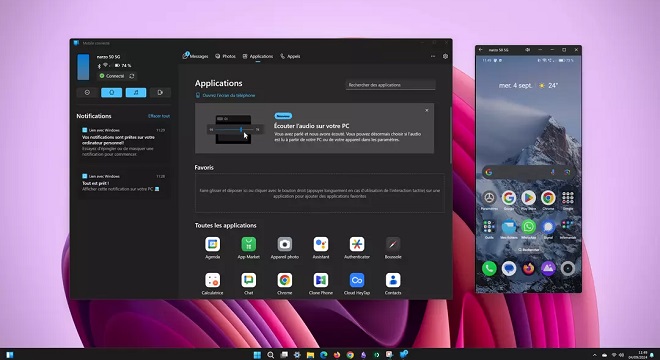This screenshot has height=360, width=660.
Task: Toggle Do Not Disturb mode
Action: pyautogui.click(x=87, y=93)
